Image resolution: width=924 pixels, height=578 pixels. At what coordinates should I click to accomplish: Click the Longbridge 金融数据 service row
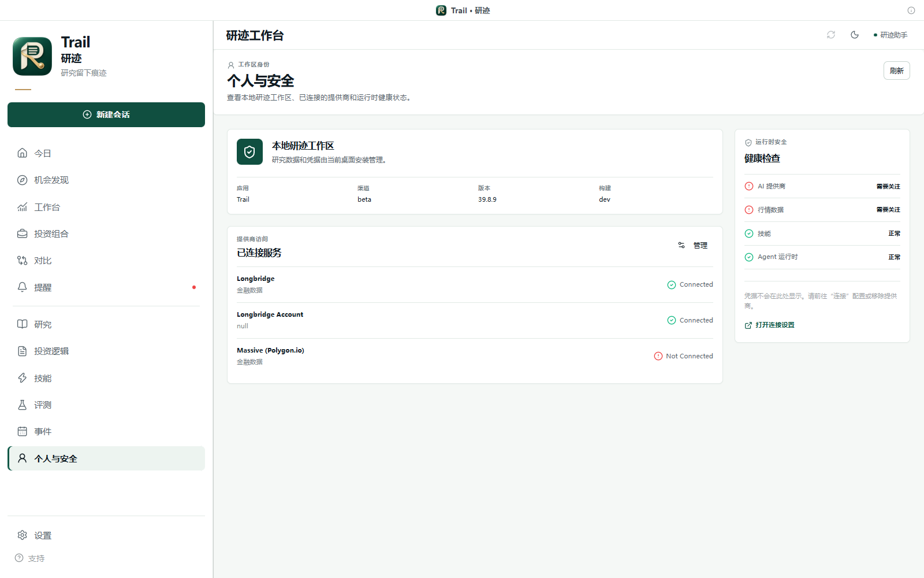point(475,284)
